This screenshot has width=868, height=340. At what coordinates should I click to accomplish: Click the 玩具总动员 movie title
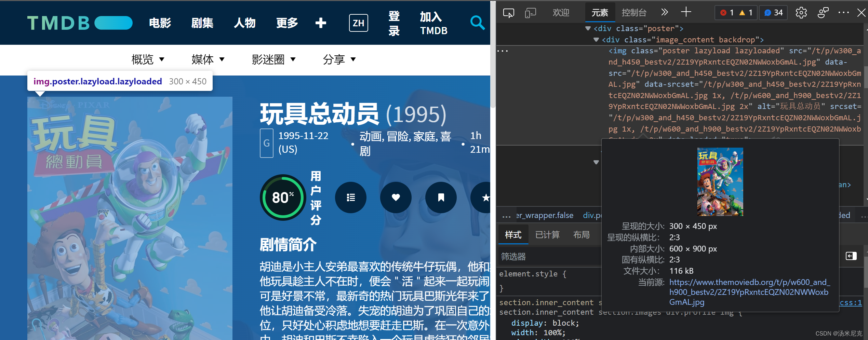click(x=319, y=114)
